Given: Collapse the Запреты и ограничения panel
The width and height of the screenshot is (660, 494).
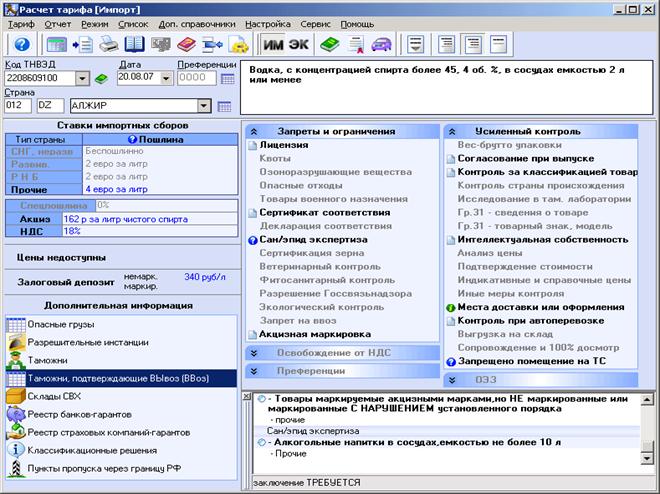Looking at the screenshot, I should pyautogui.click(x=254, y=132).
